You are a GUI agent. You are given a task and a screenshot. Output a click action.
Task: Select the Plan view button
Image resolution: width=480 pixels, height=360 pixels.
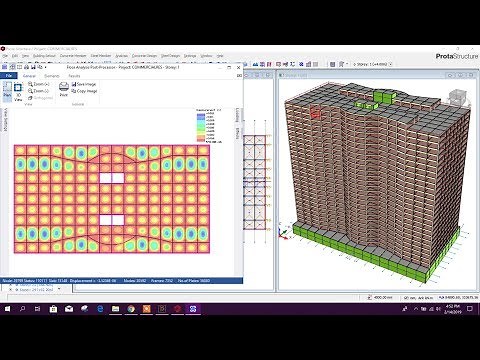7,91
